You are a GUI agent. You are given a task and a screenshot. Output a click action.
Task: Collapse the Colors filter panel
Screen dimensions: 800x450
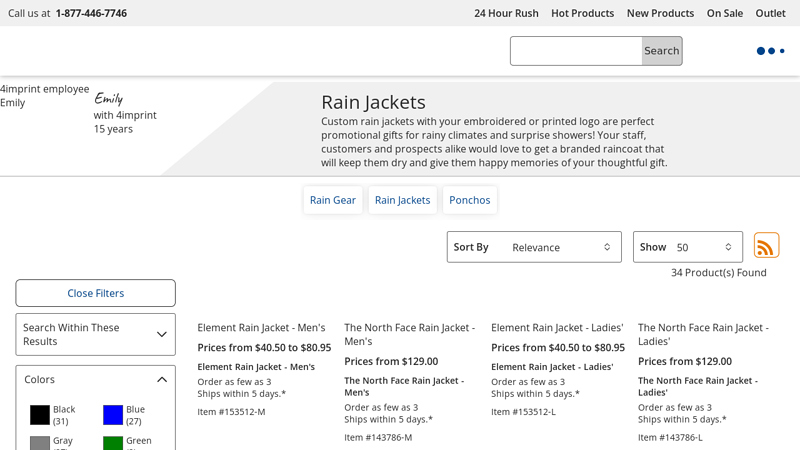pos(95,380)
